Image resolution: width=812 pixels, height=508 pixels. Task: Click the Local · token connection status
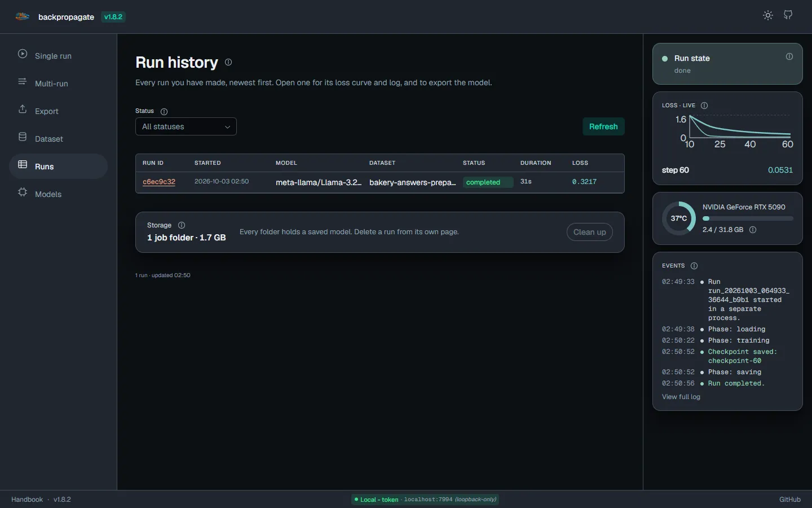pos(425,500)
